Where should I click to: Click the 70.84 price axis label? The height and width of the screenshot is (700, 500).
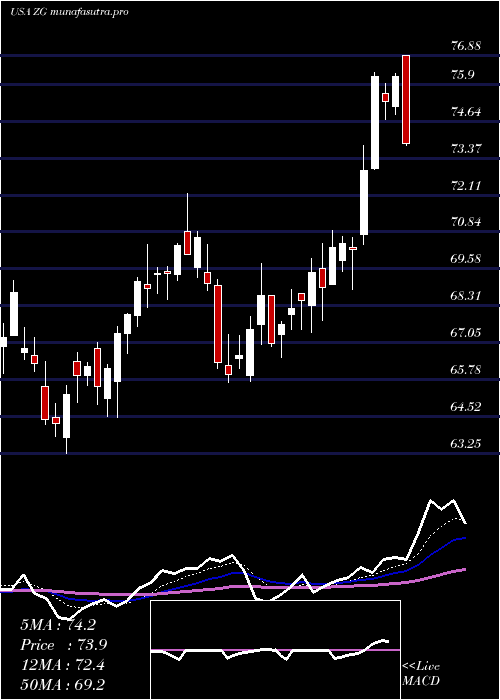click(467, 221)
